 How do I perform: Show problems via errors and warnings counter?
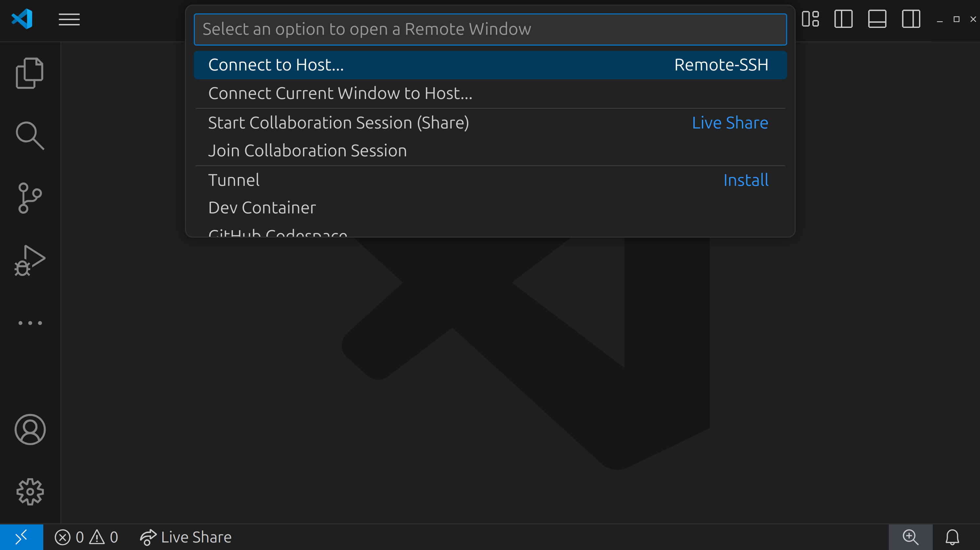tap(86, 537)
